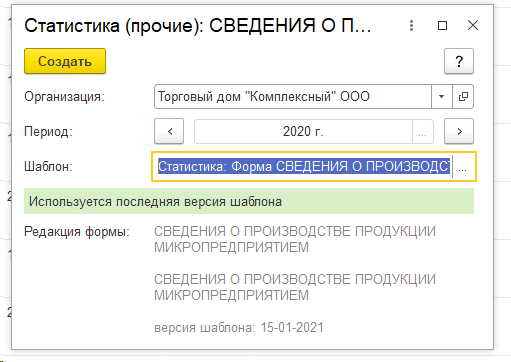
Task: Open template chooser via Шаблон ellipsis button
Action: point(463,166)
